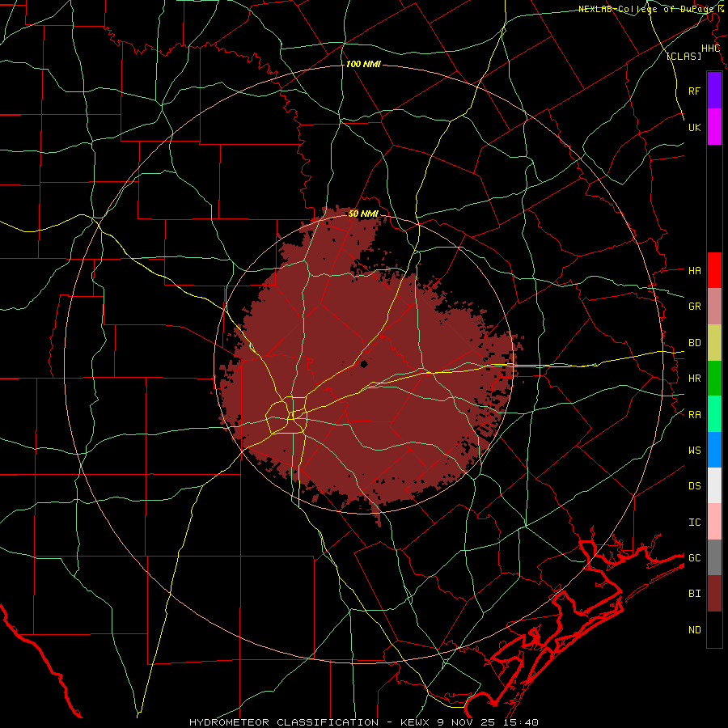This screenshot has width=728, height=728.
Task: Click the RF legend label
Action: tap(694, 91)
